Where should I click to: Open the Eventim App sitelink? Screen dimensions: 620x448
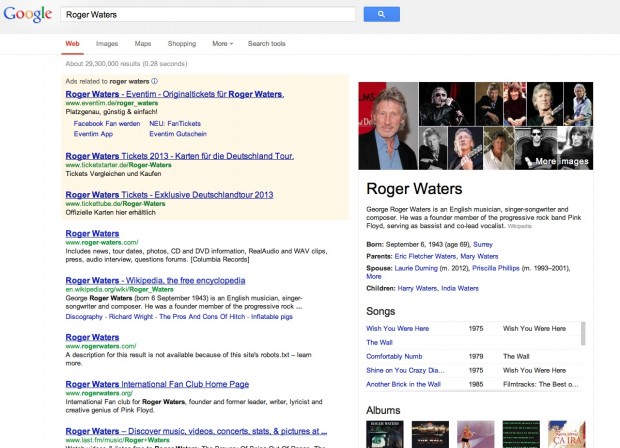coord(93,134)
